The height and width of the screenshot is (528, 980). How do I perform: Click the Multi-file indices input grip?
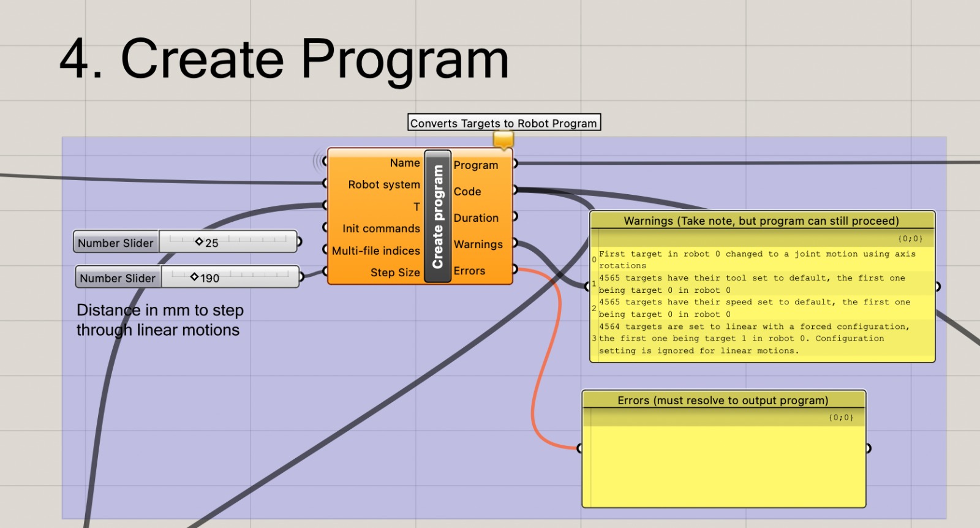pyautogui.click(x=325, y=249)
